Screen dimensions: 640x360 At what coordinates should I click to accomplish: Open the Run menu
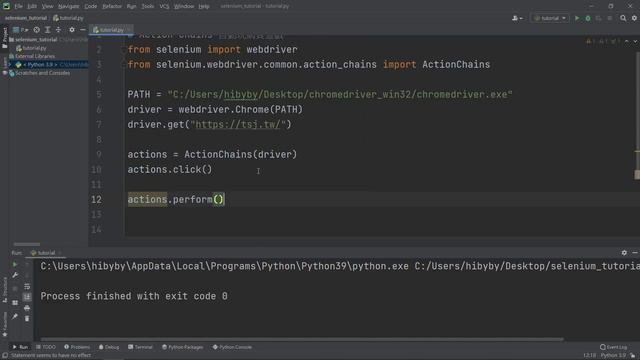(131, 6)
